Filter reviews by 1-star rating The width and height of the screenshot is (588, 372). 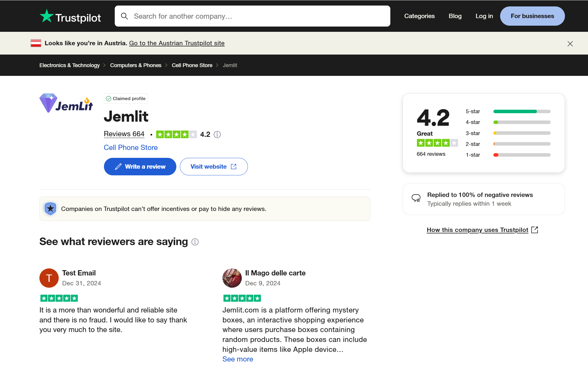click(x=508, y=155)
